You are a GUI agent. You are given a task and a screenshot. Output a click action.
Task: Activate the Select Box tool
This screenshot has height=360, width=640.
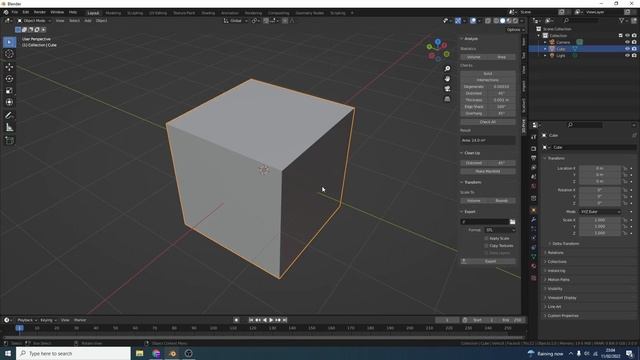point(9,42)
